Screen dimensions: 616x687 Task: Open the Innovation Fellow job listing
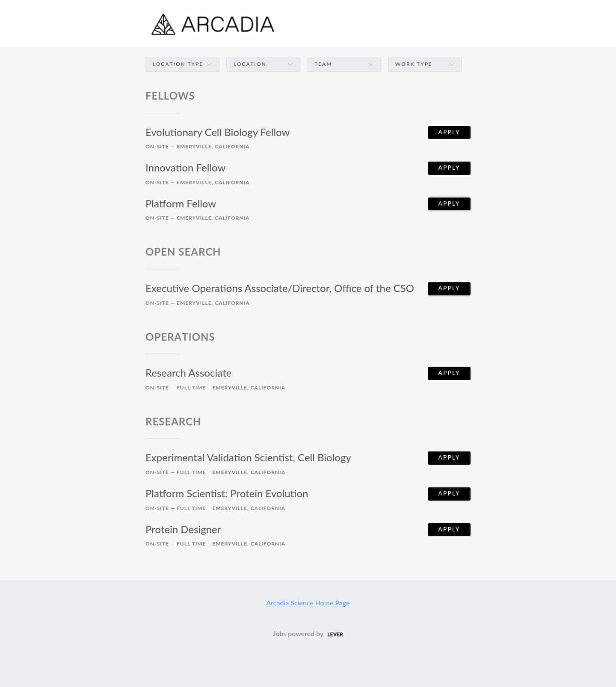(185, 168)
